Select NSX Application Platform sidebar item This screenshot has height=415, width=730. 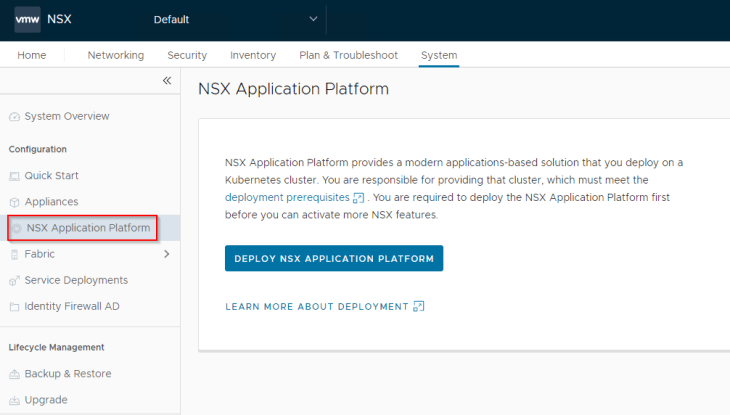point(88,228)
